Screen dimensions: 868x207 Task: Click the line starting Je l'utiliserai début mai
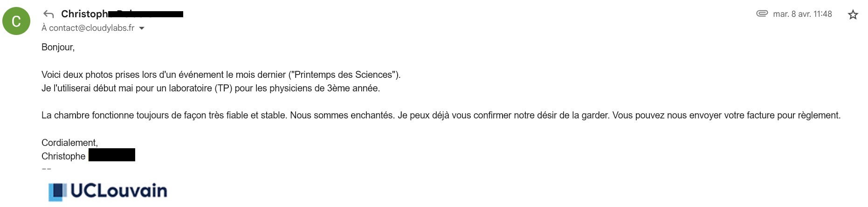(211, 88)
